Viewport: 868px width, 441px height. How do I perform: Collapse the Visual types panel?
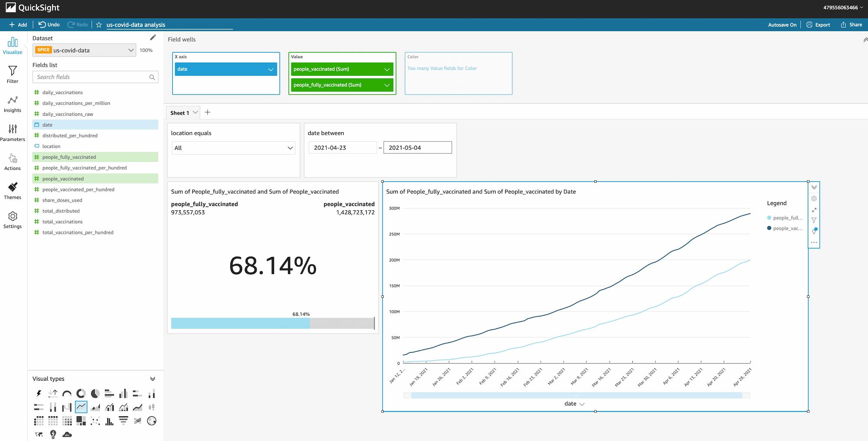click(153, 379)
